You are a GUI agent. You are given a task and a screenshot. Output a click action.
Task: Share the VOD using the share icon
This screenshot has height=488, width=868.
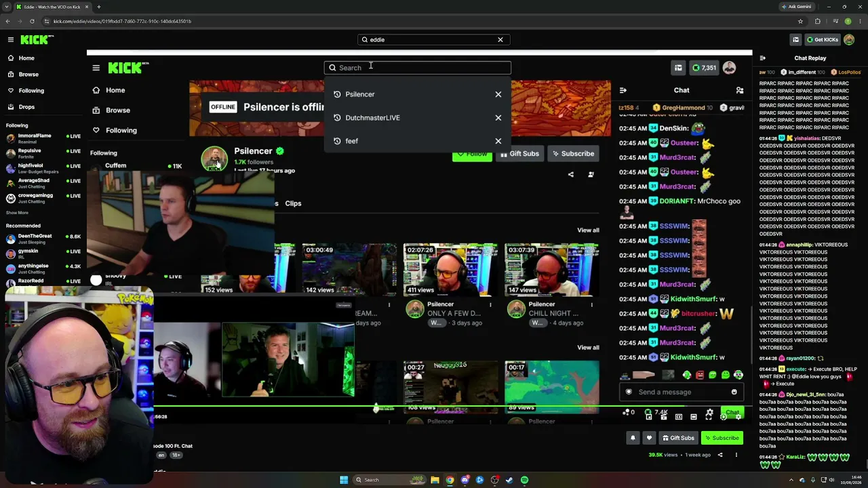(x=720, y=455)
